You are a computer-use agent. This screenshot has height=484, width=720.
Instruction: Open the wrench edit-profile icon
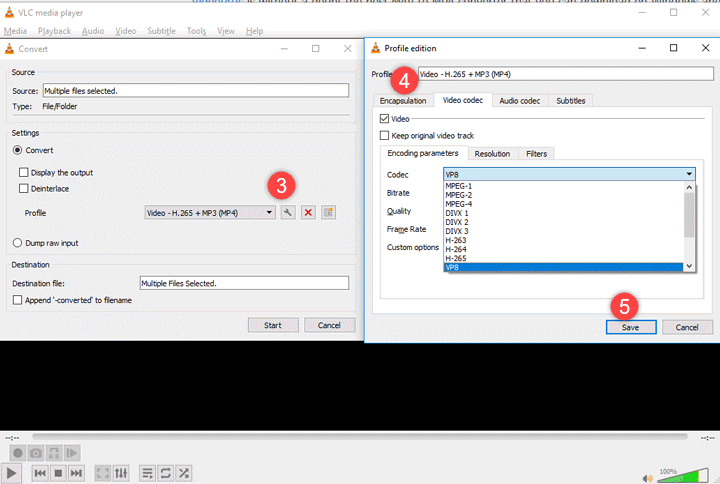[x=288, y=213]
